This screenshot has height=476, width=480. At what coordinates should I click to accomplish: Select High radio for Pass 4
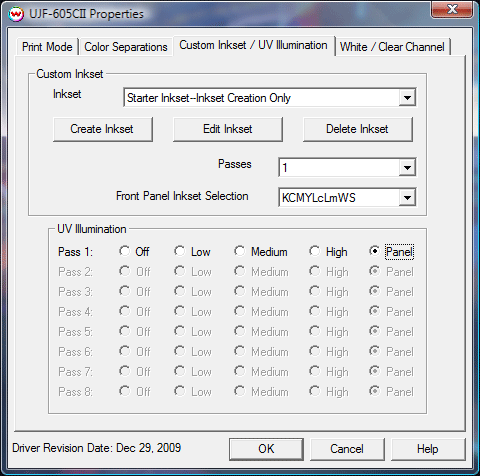tap(315, 311)
